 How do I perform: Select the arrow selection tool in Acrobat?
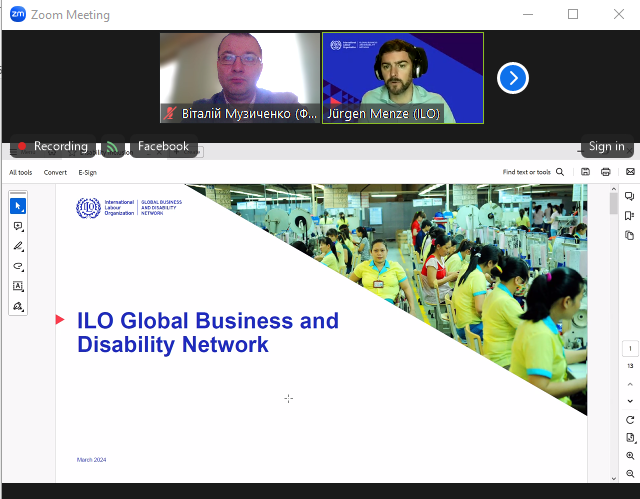18,206
